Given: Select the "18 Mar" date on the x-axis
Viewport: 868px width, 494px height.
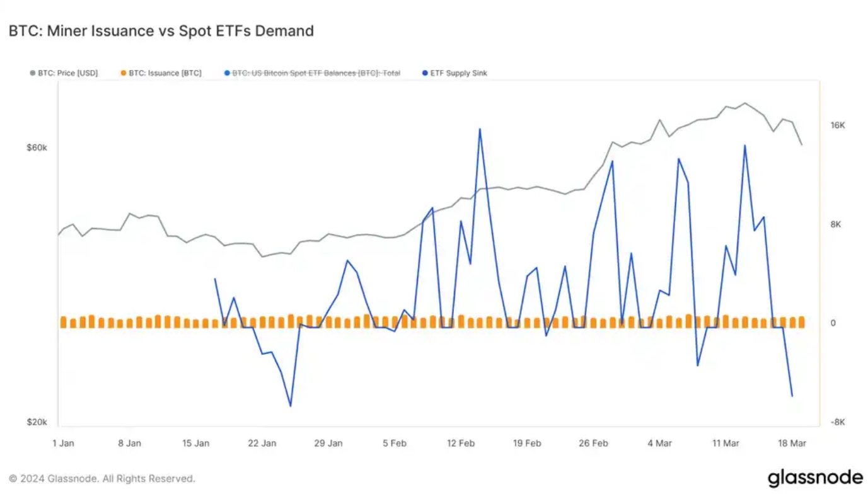Looking at the screenshot, I should (792, 443).
